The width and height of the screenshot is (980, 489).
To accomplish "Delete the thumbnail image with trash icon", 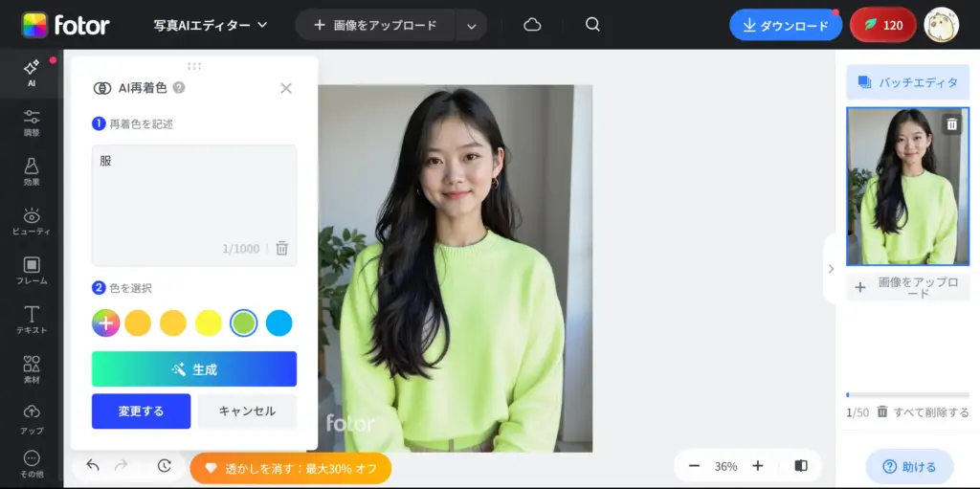I will tap(951, 123).
